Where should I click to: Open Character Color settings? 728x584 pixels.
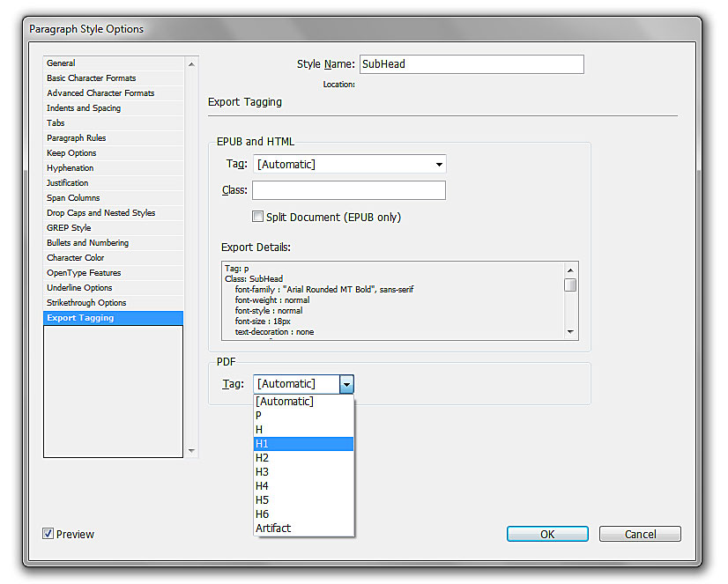coord(114,257)
